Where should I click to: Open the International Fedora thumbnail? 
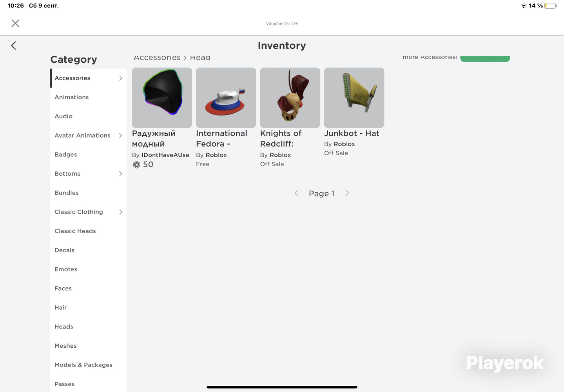226,98
